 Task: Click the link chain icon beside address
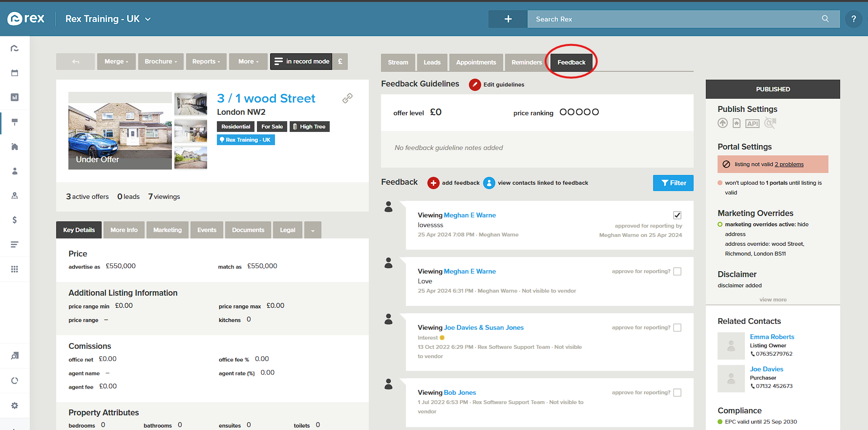coord(347,98)
